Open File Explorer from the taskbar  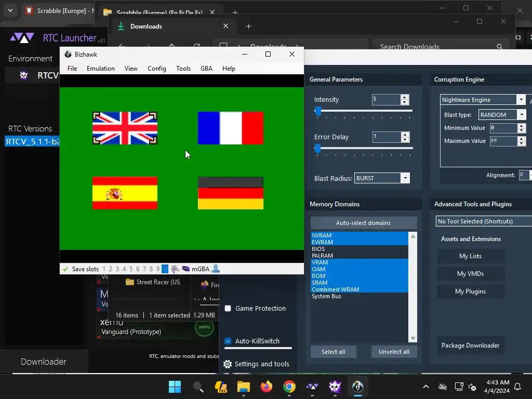click(x=244, y=387)
